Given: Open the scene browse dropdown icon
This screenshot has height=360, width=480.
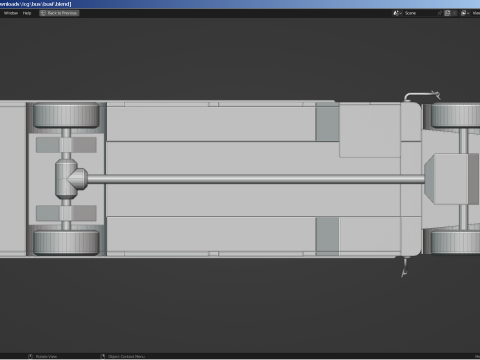Looking at the screenshot, I should coord(397,13).
